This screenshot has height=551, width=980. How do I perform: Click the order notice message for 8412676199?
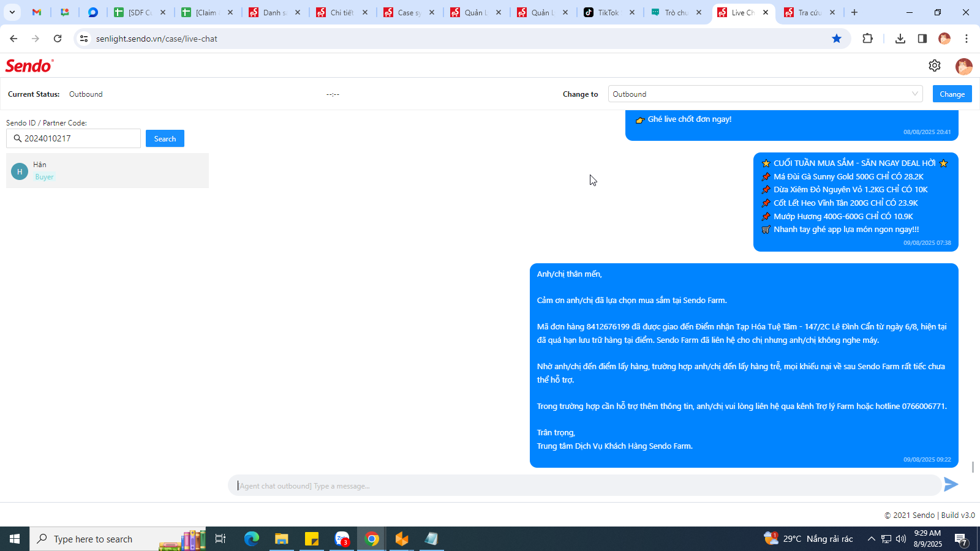744,365
